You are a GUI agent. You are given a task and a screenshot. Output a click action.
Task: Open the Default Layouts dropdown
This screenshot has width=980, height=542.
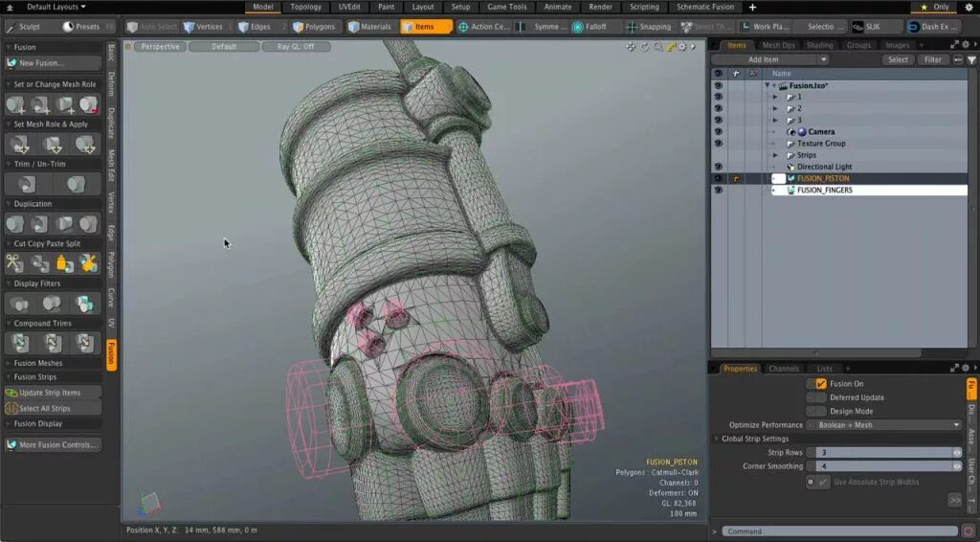point(56,7)
